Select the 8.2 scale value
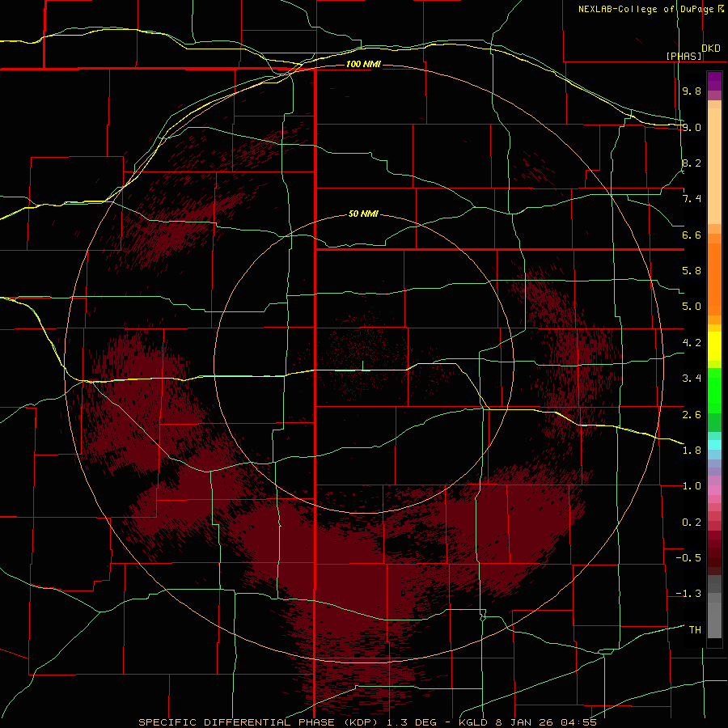 692,163
